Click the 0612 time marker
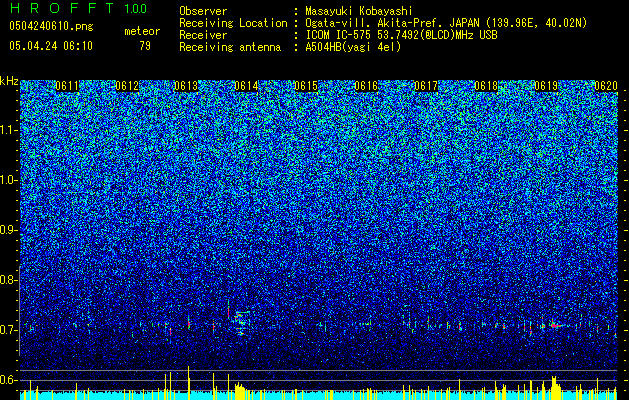629x400 pixels. coord(127,86)
